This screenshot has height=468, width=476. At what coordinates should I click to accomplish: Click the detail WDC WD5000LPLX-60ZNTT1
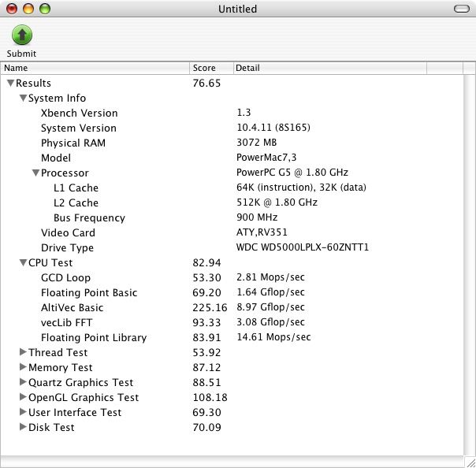point(303,247)
